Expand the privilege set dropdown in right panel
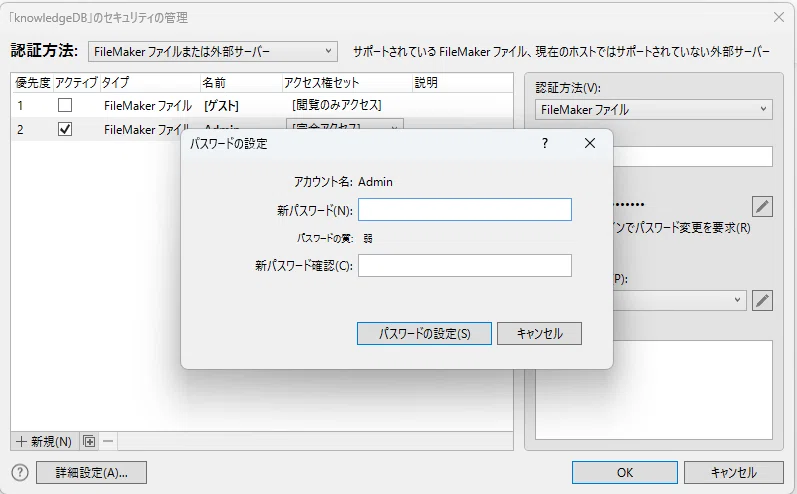The width and height of the screenshot is (797, 494). (x=737, y=300)
